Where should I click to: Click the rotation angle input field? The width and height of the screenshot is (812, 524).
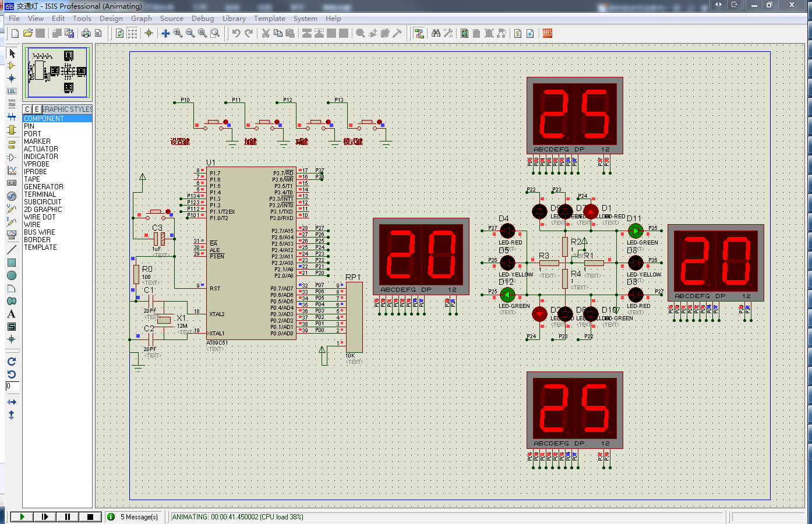(12, 386)
